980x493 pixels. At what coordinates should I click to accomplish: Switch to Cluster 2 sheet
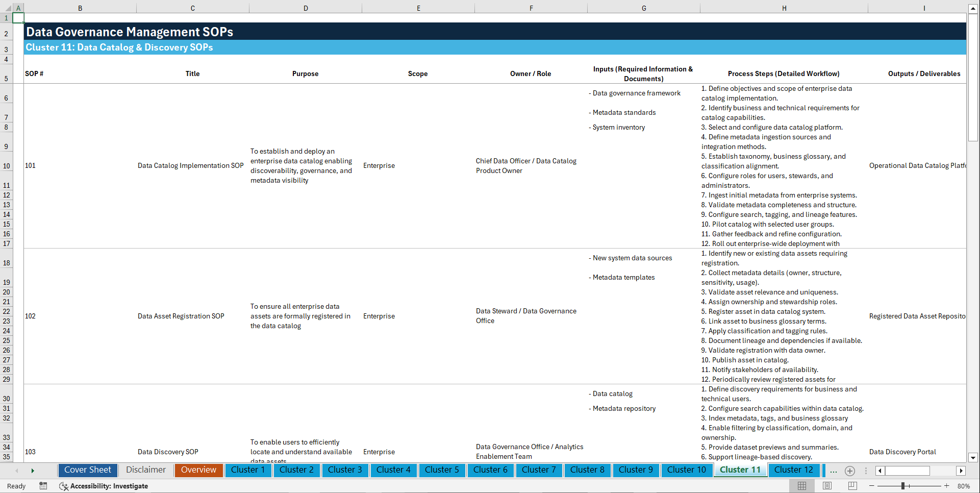296,470
